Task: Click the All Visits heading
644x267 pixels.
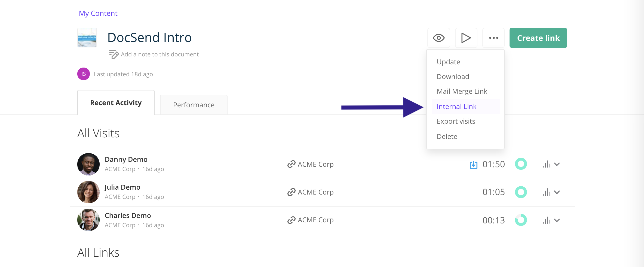Action: pos(98,133)
